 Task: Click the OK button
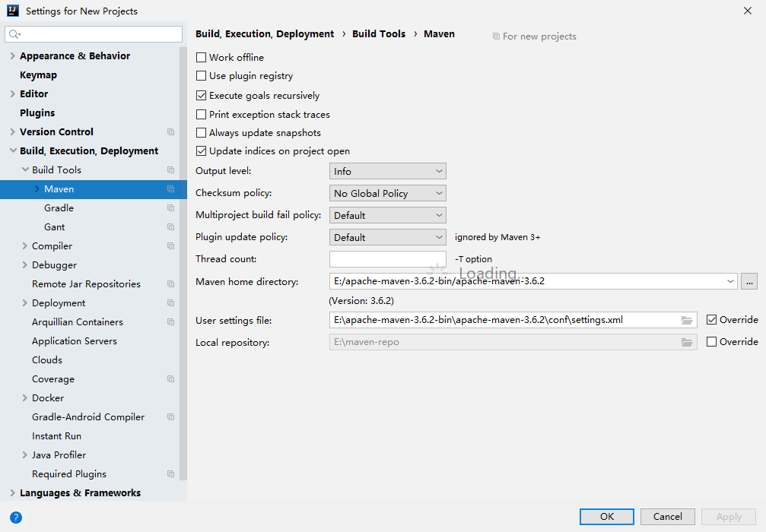click(x=606, y=517)
